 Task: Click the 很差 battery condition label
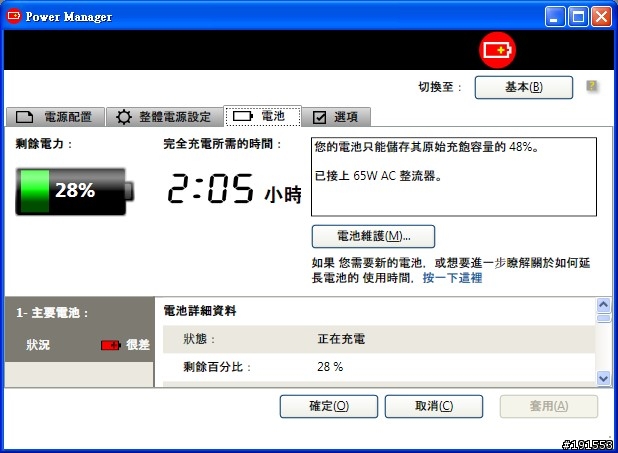coord(138,345)
